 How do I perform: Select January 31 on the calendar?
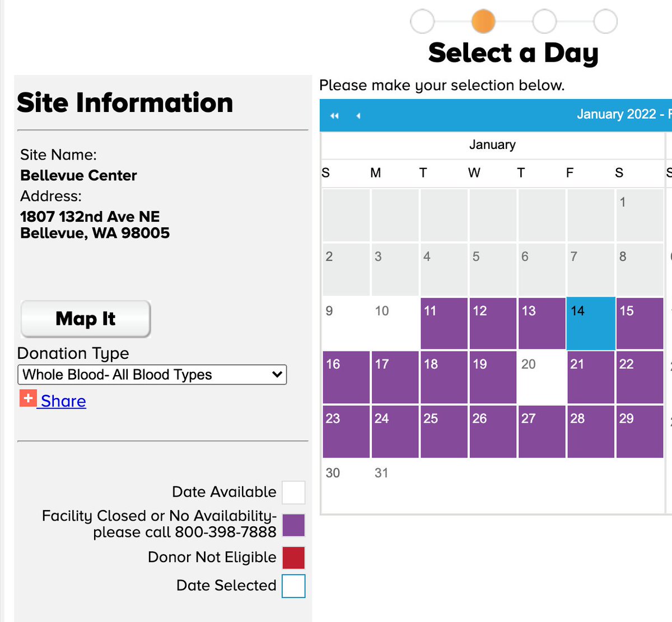click(395, 485)
